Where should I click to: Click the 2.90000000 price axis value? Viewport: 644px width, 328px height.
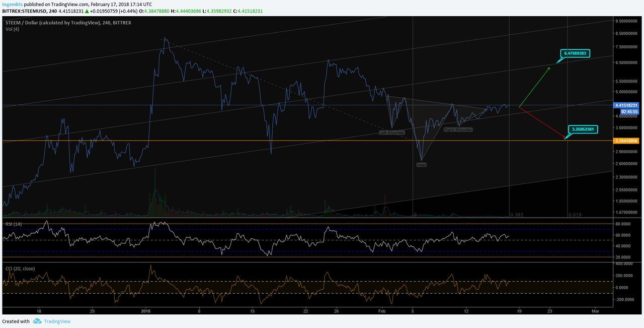(627, 151)
